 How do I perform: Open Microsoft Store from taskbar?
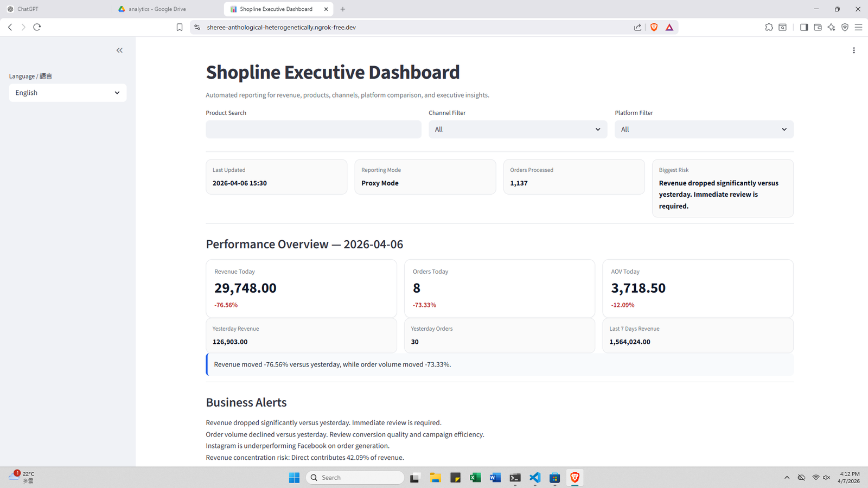coord(554,478)
